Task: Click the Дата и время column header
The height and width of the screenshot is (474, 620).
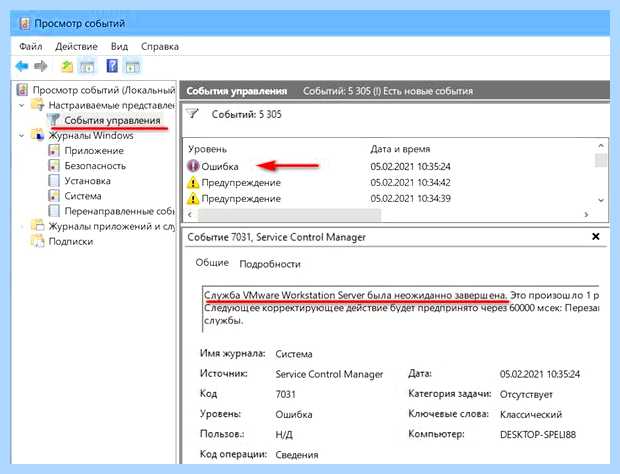Action: point(400,149)
